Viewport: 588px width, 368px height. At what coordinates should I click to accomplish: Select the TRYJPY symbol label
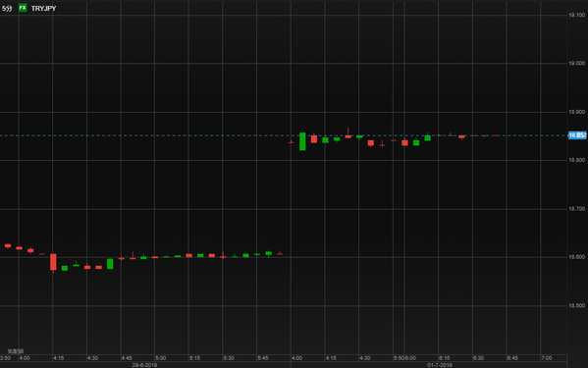(43, 8)
